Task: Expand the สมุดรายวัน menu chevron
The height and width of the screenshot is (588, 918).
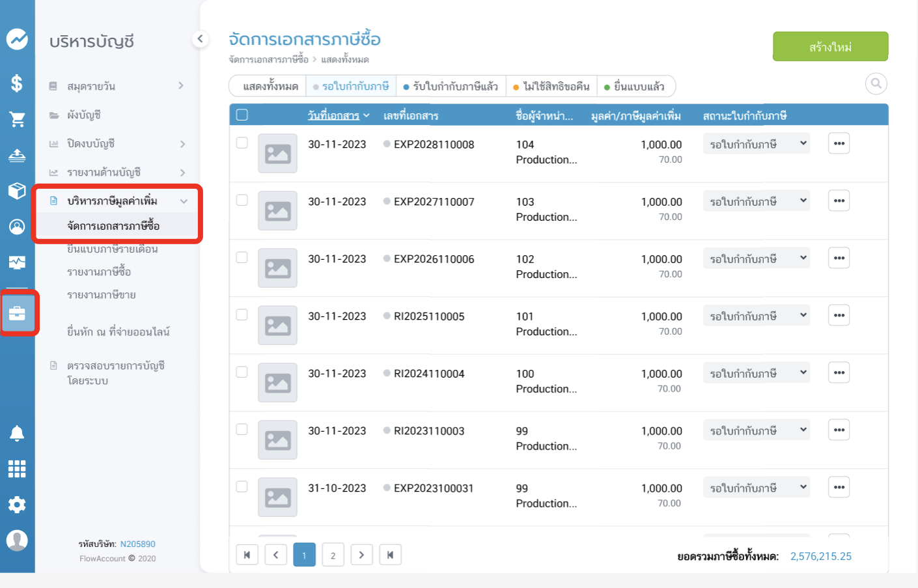Action: tap(181, 86)
